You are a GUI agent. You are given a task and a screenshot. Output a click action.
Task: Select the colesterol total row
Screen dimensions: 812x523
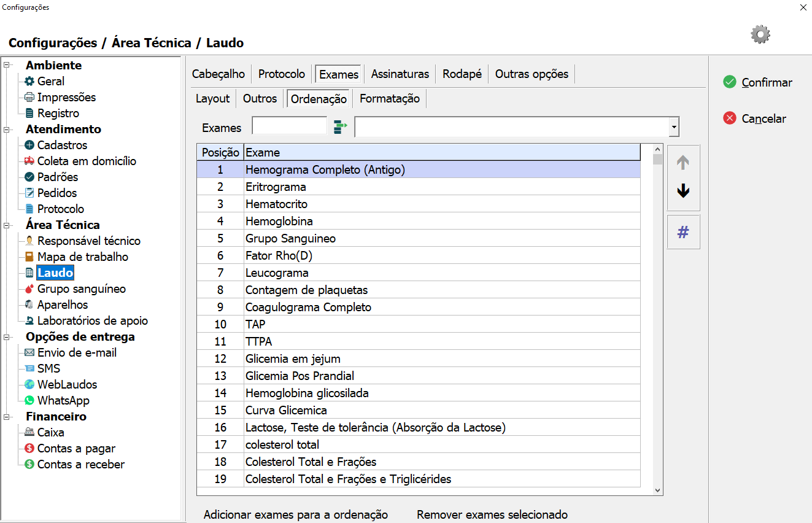pos(419,444)
